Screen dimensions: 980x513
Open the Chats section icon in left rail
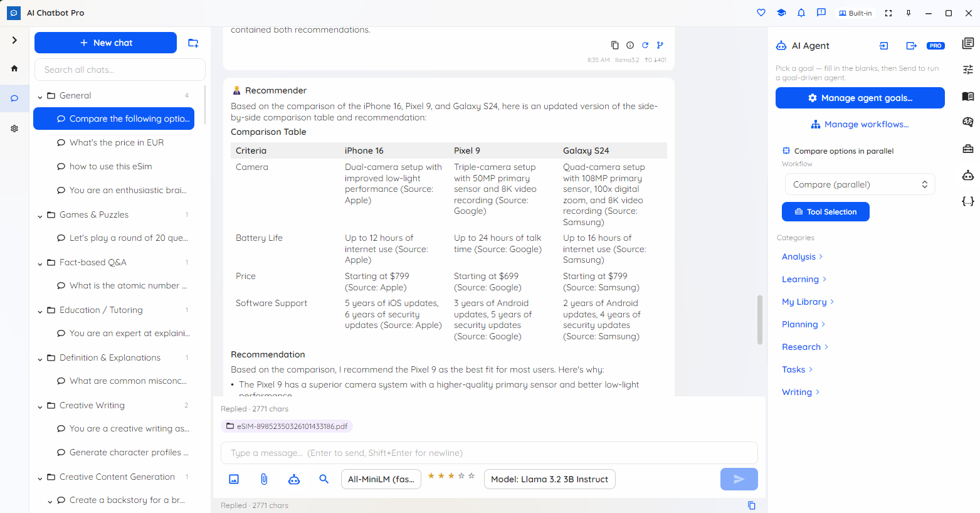[x=14, y=98]
